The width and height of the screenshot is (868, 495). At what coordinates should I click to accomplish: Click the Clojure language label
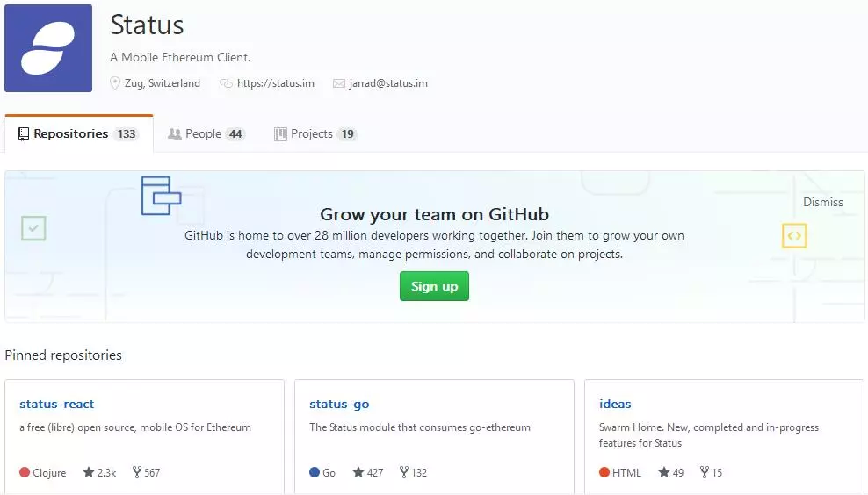pyautogui.click(x=49, y=473)
